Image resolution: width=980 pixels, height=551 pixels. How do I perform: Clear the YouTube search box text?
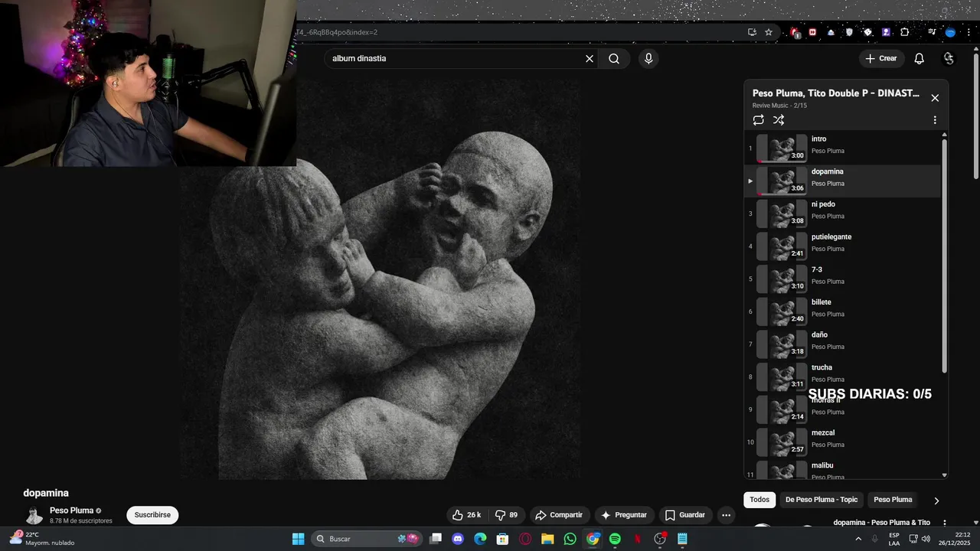click(590, 58)
